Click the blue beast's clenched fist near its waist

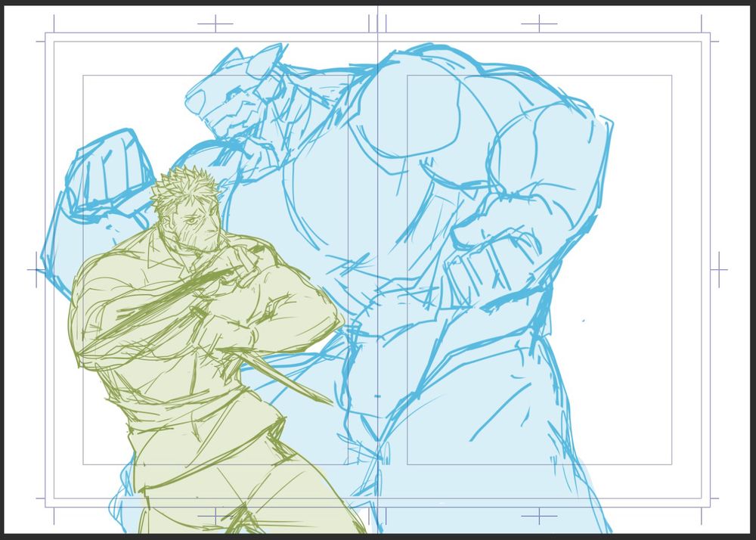(x=494, y=270)
